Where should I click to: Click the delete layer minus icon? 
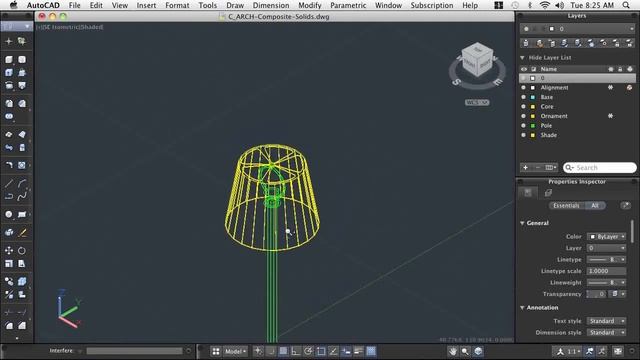(x=538, y=167)
